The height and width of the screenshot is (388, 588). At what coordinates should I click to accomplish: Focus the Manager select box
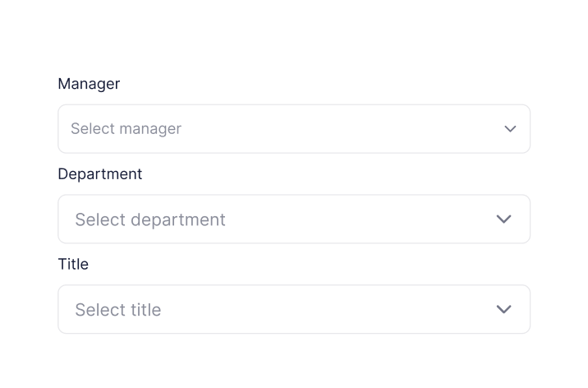coord(294,129)
